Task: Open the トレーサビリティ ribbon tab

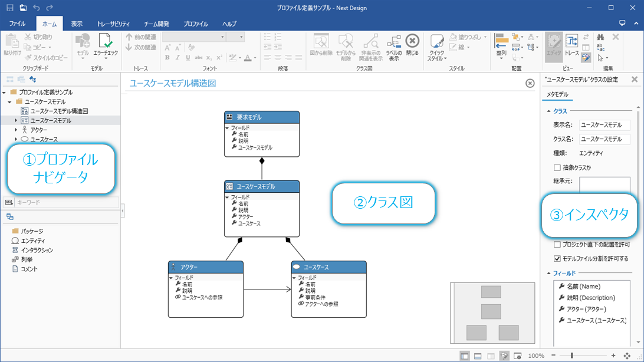Action: click(113, 24)
